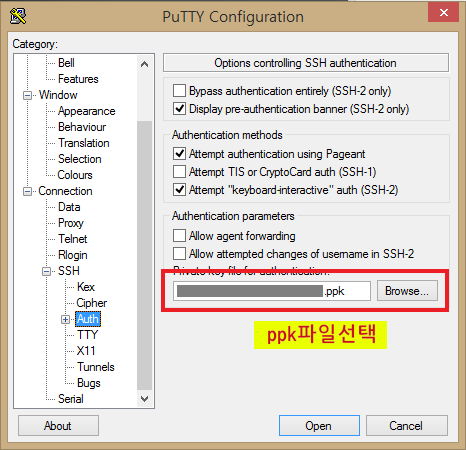Screen dimensions: 466x450
Task: Enable Allow attempted changes of username
Action: pos(179,254)
